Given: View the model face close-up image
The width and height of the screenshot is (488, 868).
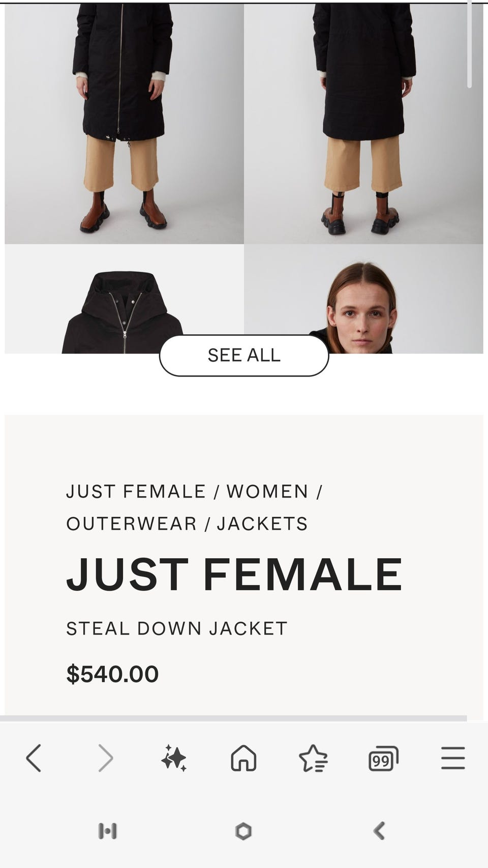Looking at the screenshot, I should click(x=363, y=299).
